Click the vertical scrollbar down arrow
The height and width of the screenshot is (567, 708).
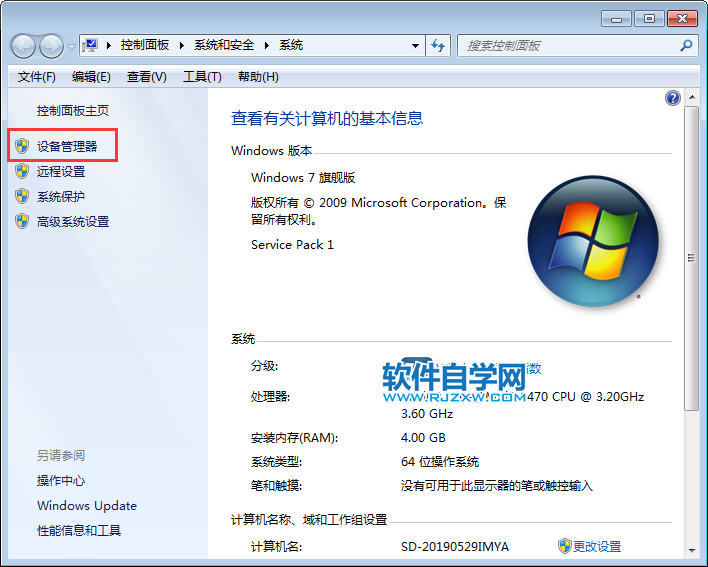tap(690, 550)
